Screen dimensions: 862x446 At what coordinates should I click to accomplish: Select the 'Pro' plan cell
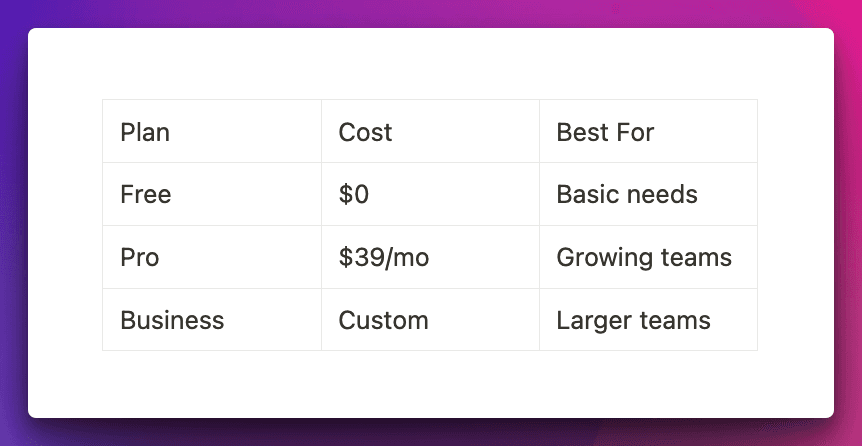(x=140, y=257)
